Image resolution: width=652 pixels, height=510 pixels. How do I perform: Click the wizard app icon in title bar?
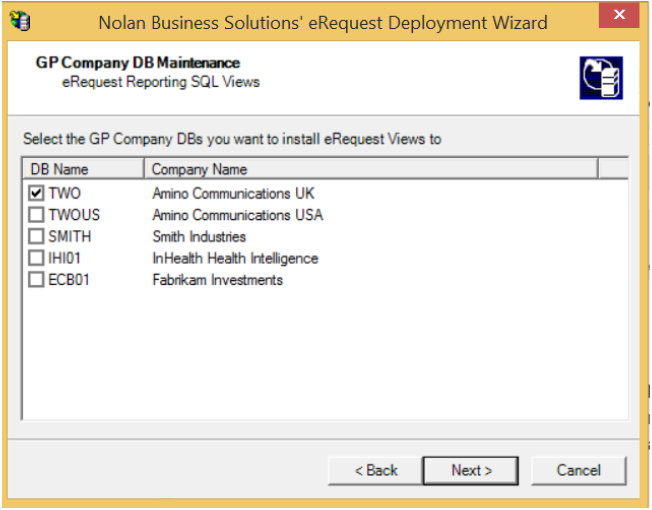click(18, 21)
